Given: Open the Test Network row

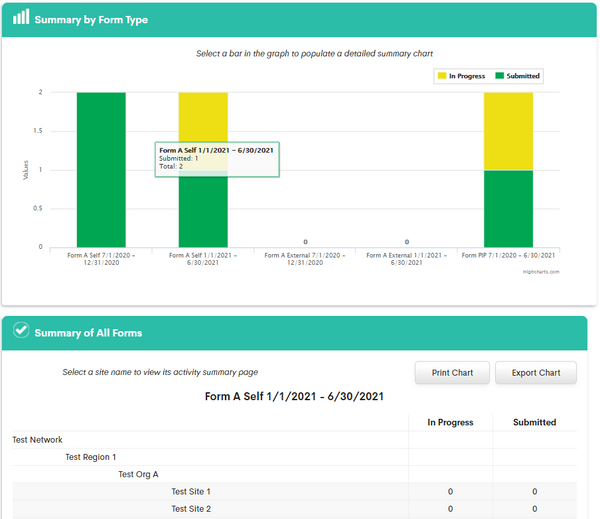Looking at the screenshot, I should click(x=38, y=440).
